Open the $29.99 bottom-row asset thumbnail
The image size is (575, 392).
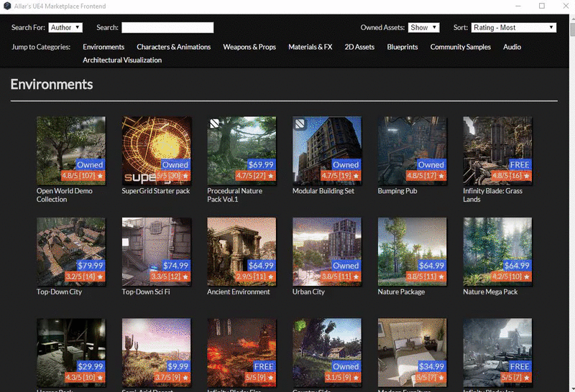[70, 353]
